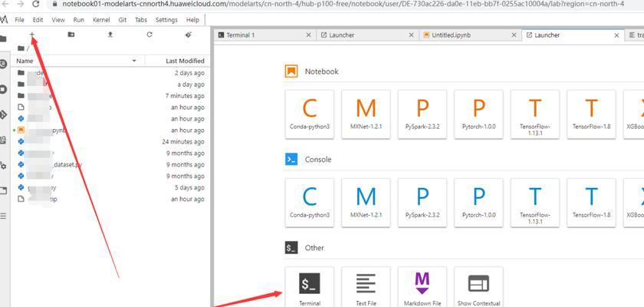The image size is (644, 307).
Task: Click the lock icon in address bar
Action: click(55, 4)
